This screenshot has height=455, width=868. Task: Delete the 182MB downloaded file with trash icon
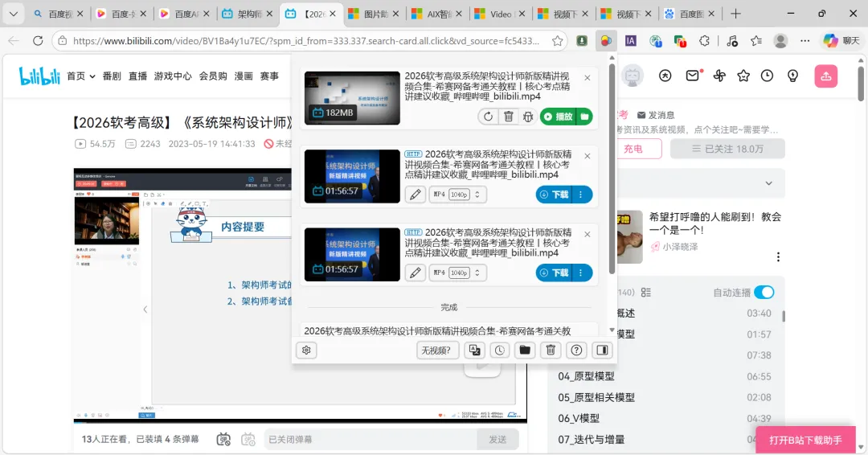(508, 117)
